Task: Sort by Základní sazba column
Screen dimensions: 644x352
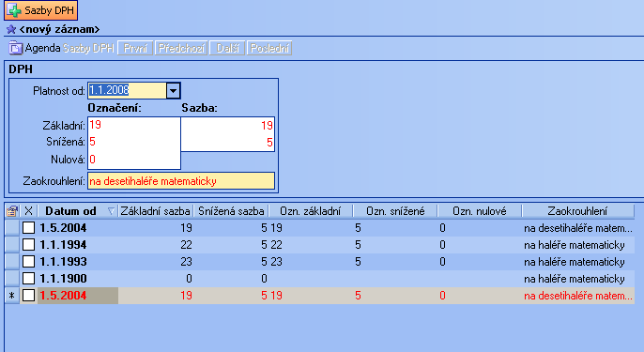Action: (156, 211)
